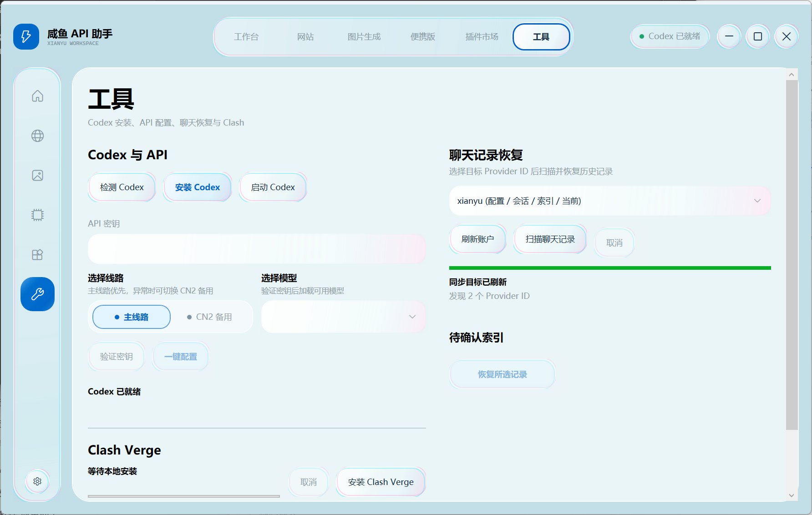Click the 咸鱼 API 助手 title text
This screenshot has width=812, height=515.
(x=80, y=33)
